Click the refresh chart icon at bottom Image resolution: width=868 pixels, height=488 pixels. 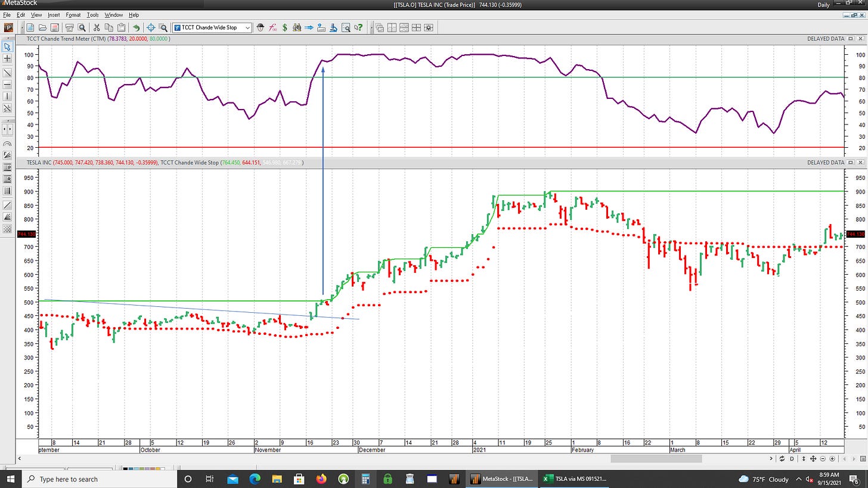pyautogui.click(x=782, y=459)
